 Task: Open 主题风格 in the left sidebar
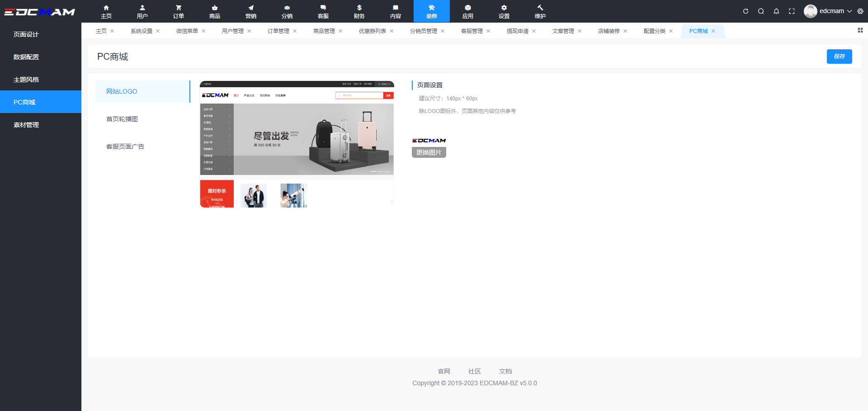(26, 80)
